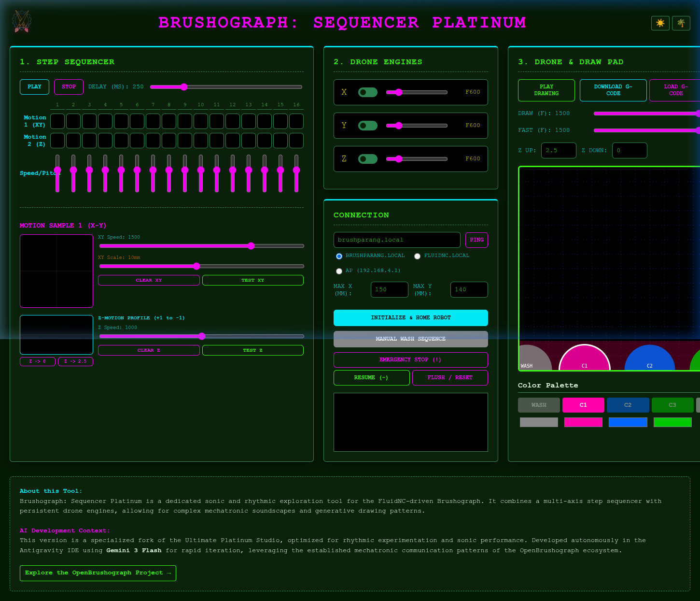Switch to the sun light theme

[660, 23]
